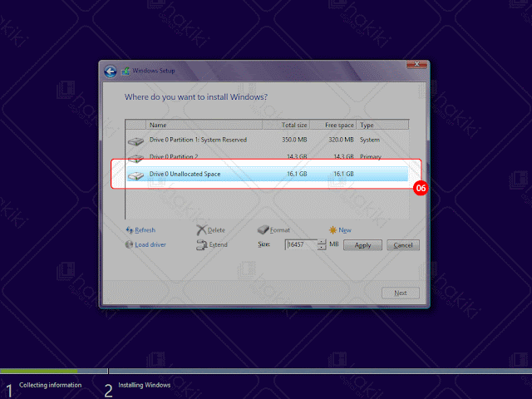Decrease the size with the down spinner
Image resolution: width=532 pixels, height=399 pixels.
tap(322, 248)
